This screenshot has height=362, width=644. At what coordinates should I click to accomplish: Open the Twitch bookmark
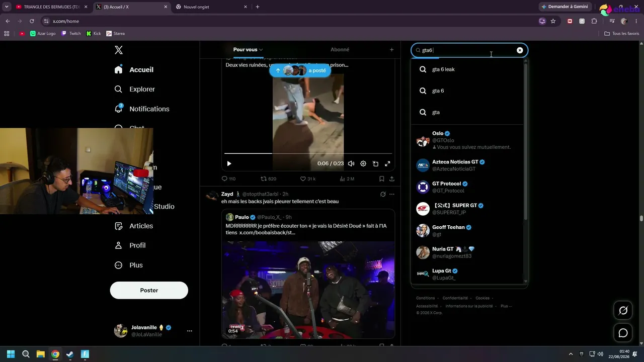(71, 34)
